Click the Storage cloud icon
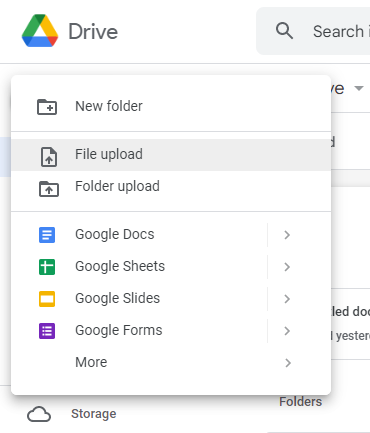This screenshot has height=433, width=370. coord(39,414)
